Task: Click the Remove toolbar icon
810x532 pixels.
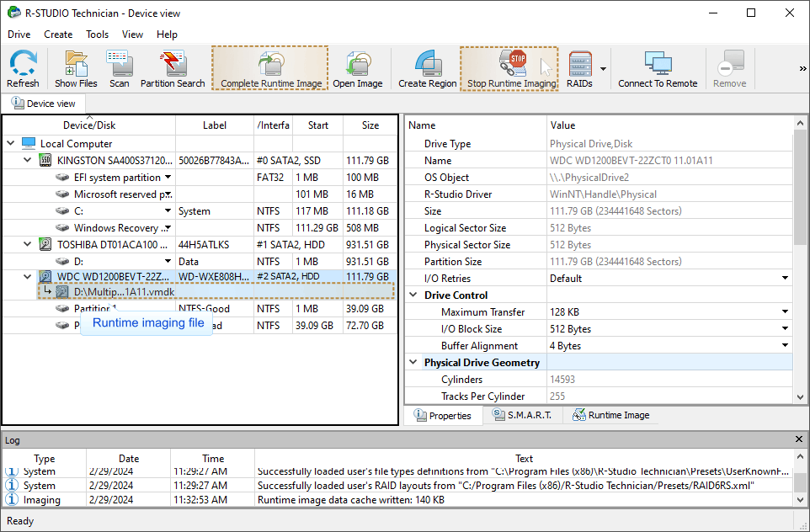Action: coord(729,69)
